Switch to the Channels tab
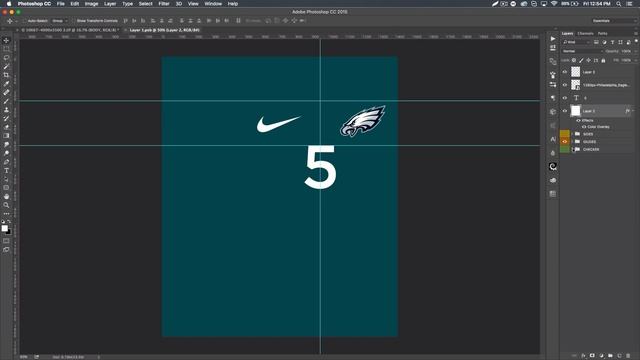Image resolution: width=640 pixels, height=360 pixels. 585,33
